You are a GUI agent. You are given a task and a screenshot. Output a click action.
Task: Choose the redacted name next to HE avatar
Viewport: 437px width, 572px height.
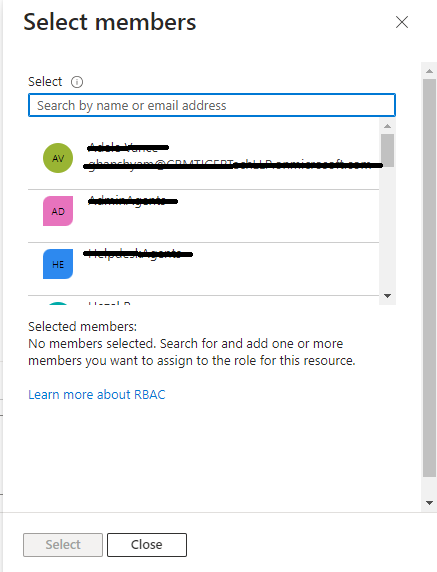[x=138, y=254]
